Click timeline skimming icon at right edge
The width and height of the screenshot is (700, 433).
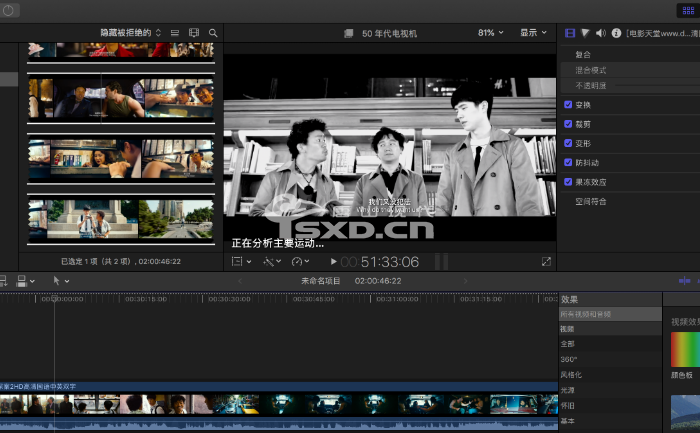[684, 281]
